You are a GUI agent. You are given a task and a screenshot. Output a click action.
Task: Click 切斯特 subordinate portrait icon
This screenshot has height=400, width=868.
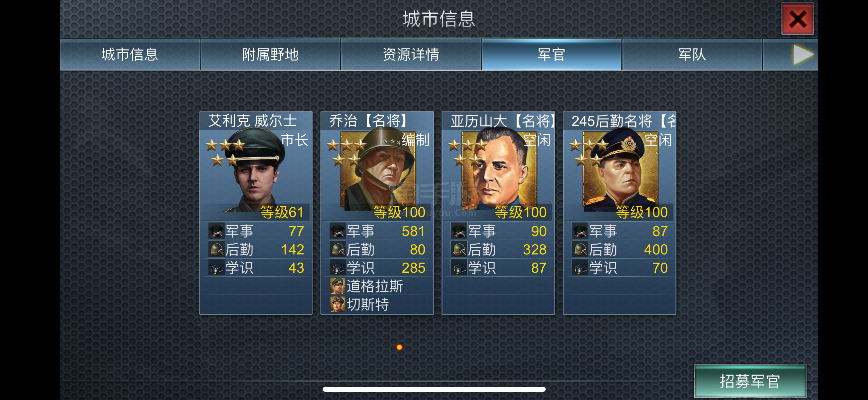coord(338,304)
